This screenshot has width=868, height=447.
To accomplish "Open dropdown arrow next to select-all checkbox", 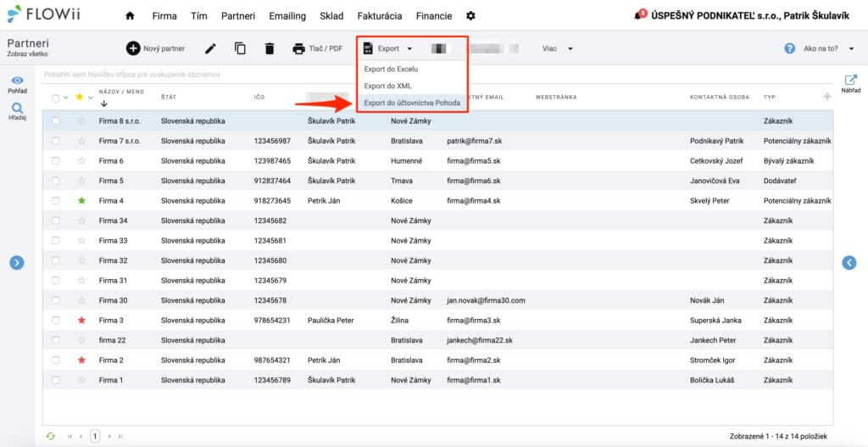I will coord(65,98).
